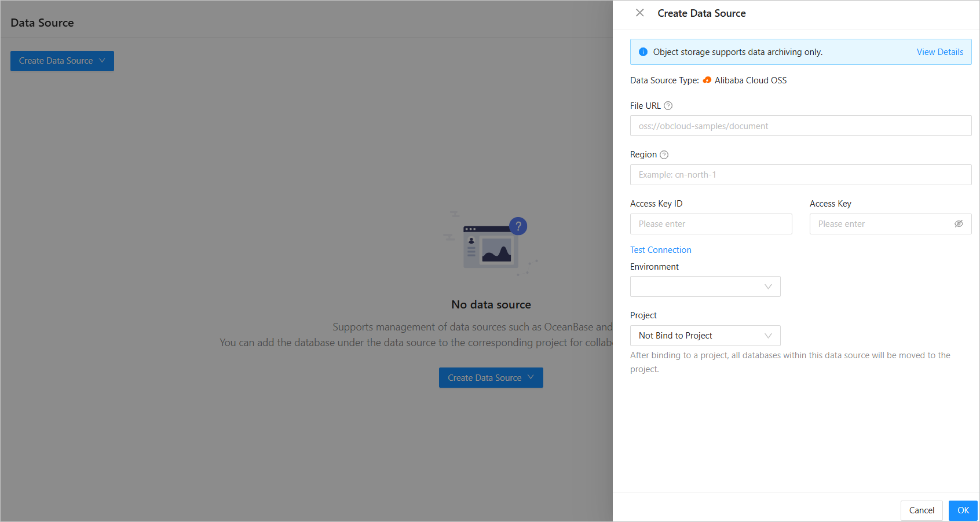Image resolution: width=980 pixels, height=522 pixels.
Task: Click the Data Source page heading
Action: (x=42, y=23)
